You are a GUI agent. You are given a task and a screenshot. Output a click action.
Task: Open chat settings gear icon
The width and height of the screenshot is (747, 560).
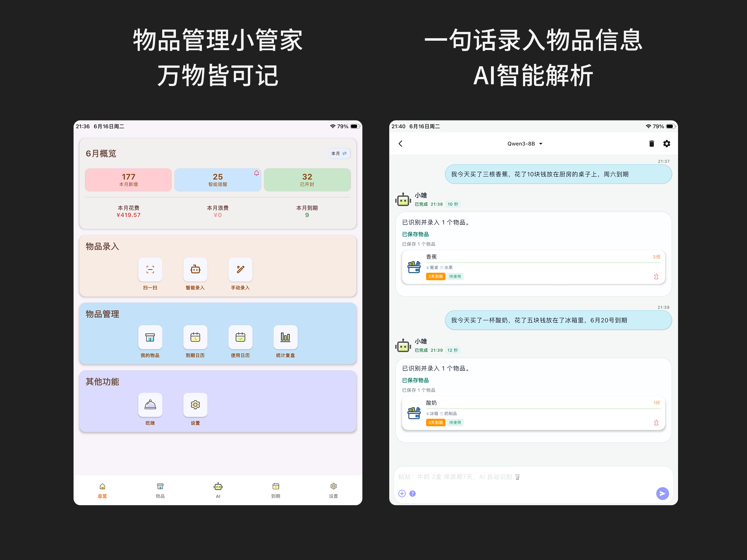point(667,144)
